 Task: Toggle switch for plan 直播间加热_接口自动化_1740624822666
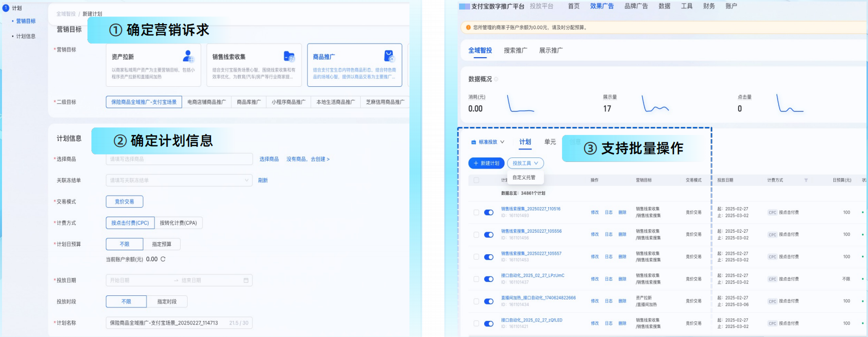click(x=489, y=301)
